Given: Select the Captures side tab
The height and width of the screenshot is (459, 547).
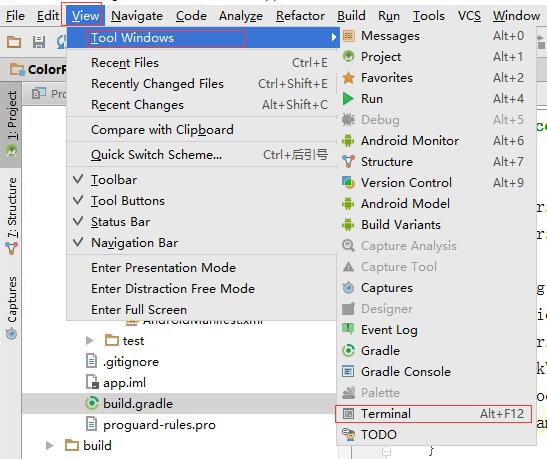Looking at the screenshot, I should 12,307.
